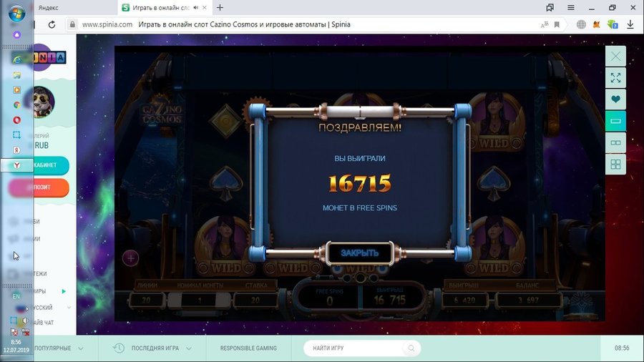
Task: Open the browser downloads arrow icon
Action: coord(630,24)
